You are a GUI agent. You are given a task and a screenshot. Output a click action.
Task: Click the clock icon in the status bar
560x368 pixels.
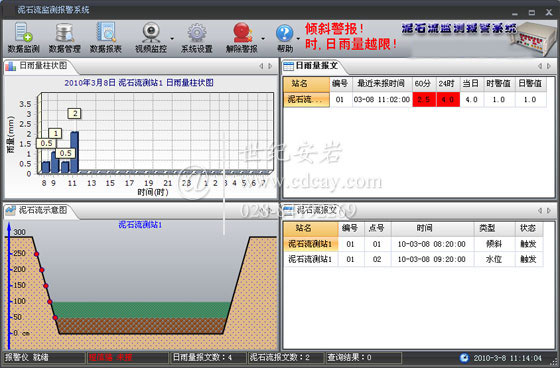coord(464,357)
